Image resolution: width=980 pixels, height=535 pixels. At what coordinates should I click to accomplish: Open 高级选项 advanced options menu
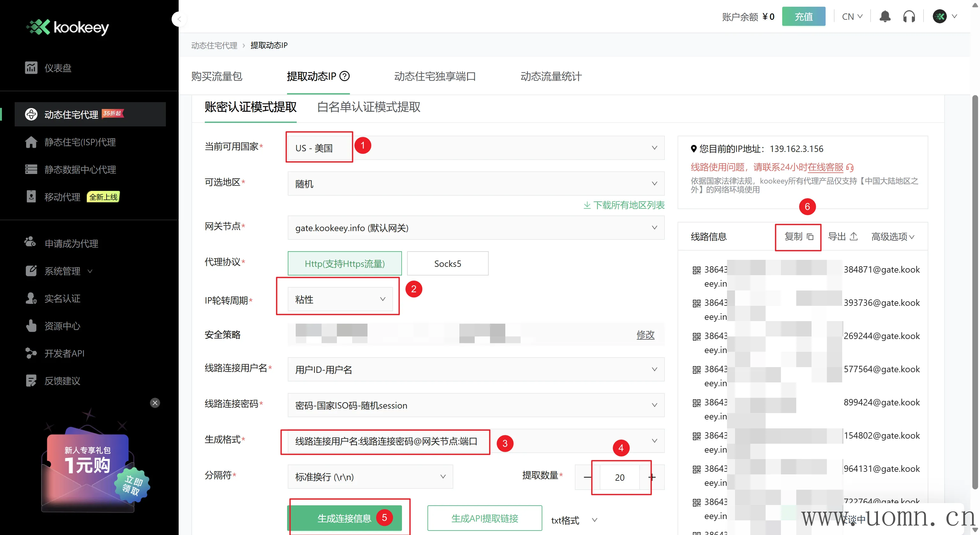click(892, 237)
